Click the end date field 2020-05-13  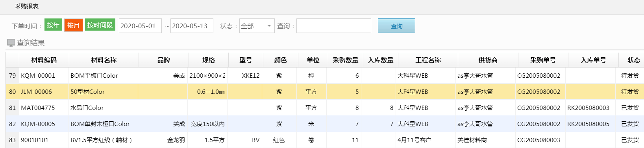pos(192,26)
